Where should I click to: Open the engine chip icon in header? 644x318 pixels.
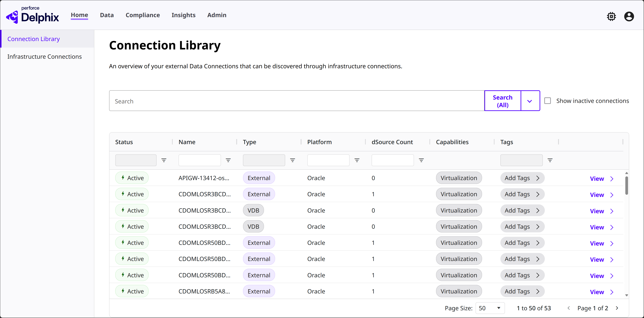pos(611,16)
